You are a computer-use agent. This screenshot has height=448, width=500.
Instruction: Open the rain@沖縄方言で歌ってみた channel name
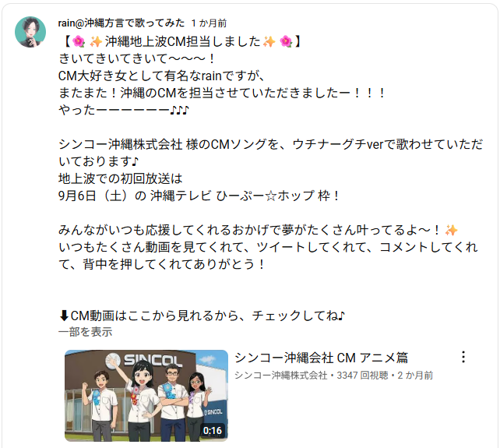tap(121, 23)
